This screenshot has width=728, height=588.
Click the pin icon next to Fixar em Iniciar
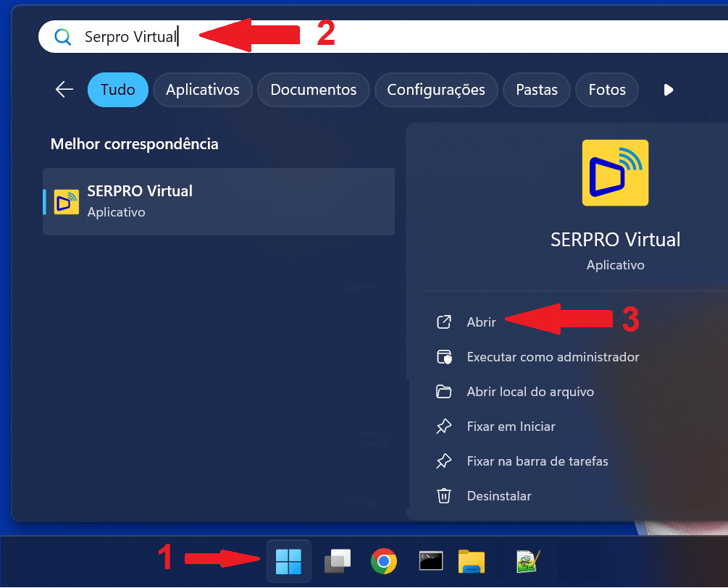coord(444,427)
